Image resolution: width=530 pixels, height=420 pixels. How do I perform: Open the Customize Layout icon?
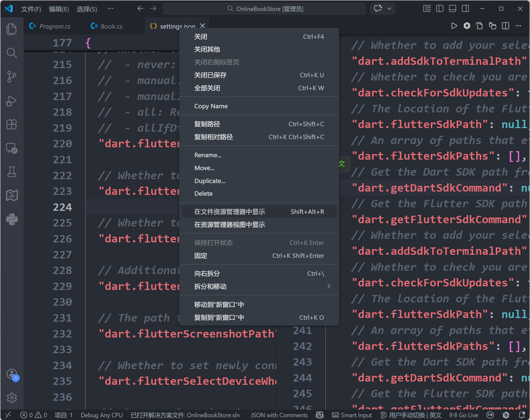point(427,9)
